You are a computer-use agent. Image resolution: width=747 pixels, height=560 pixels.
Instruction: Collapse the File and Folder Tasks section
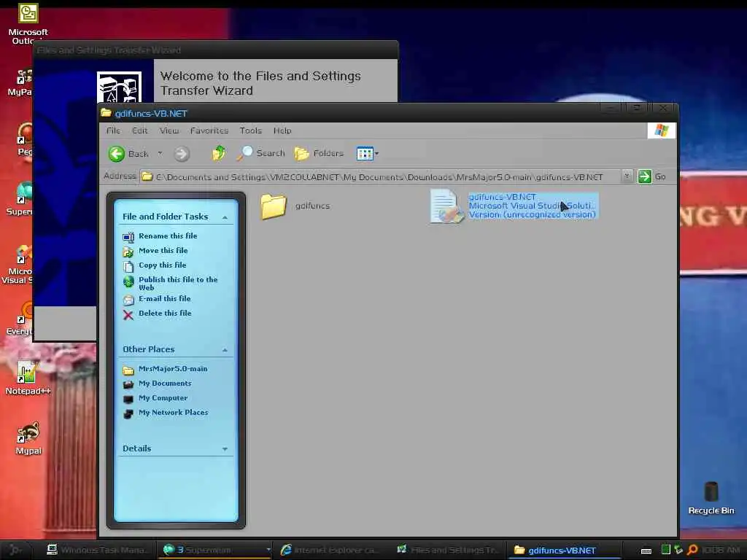pyautogui.click(x=225, y=217)
